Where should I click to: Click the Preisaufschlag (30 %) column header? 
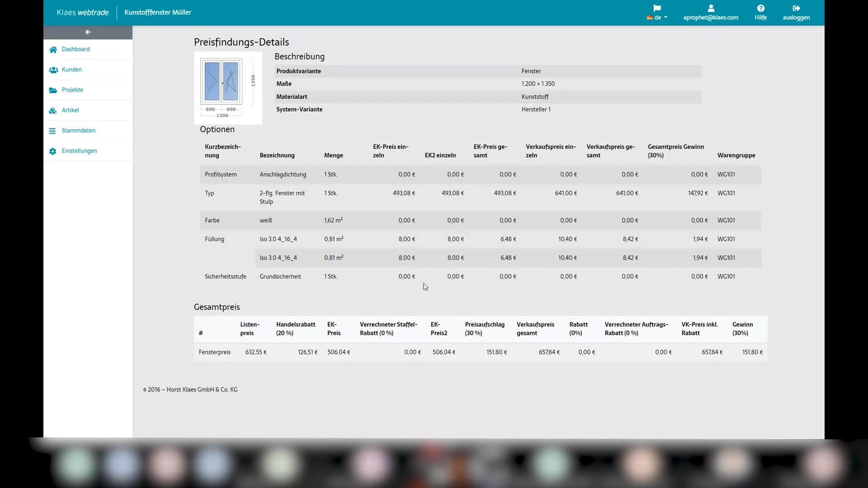(485, 329)
